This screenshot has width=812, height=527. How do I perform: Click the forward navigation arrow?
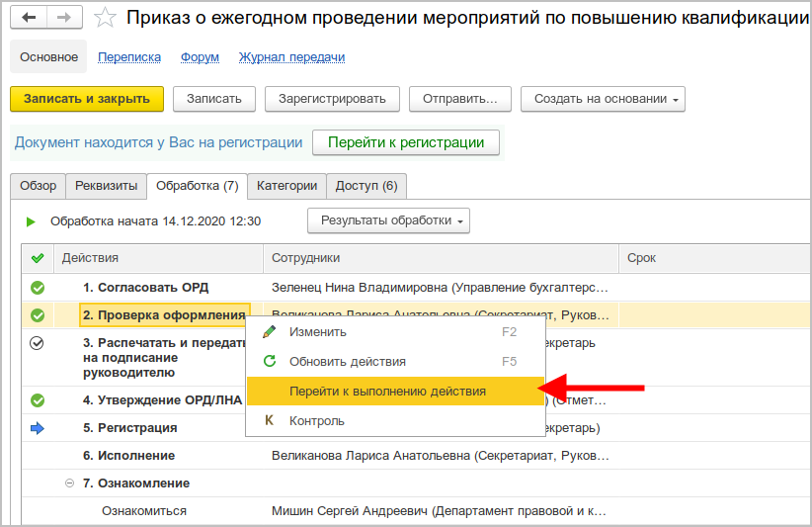pos(63,18)
